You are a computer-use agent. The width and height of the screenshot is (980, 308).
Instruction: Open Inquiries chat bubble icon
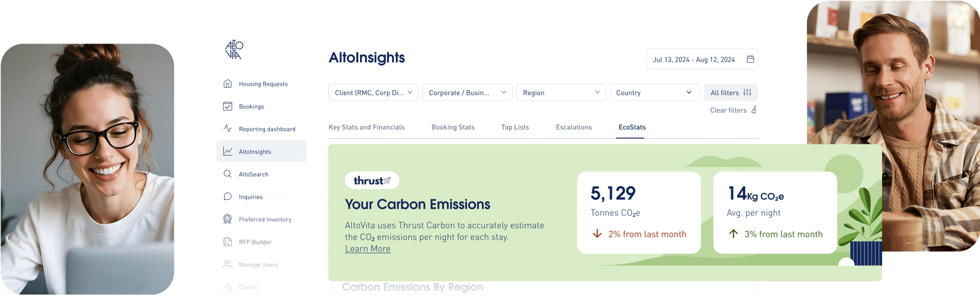pyautogui.click(x=227, y=196)
